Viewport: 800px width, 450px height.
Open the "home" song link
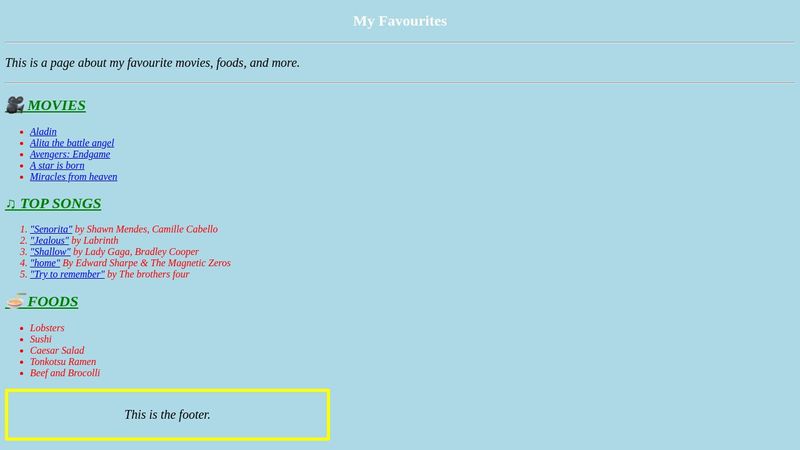[45, 263]
